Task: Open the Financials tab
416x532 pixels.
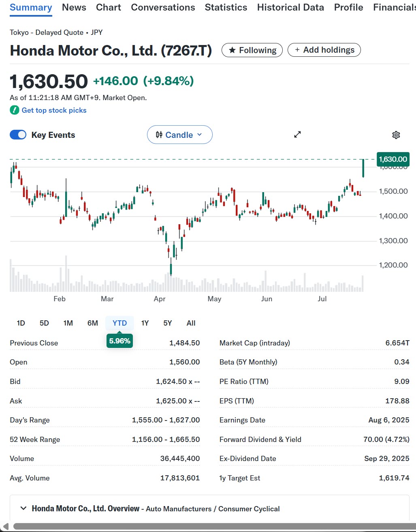Action: pyautogui.click(x=394, y=7)
